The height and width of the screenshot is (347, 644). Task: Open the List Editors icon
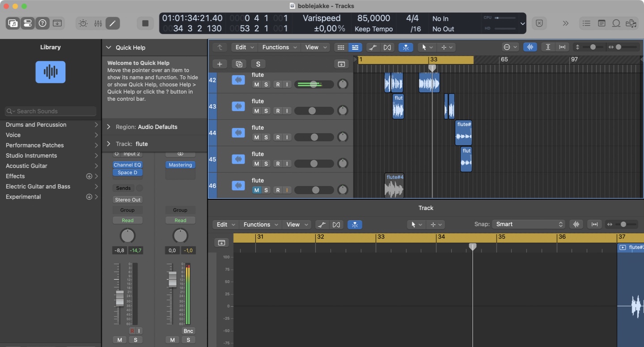pyautogui.click(x=586, y=23)
